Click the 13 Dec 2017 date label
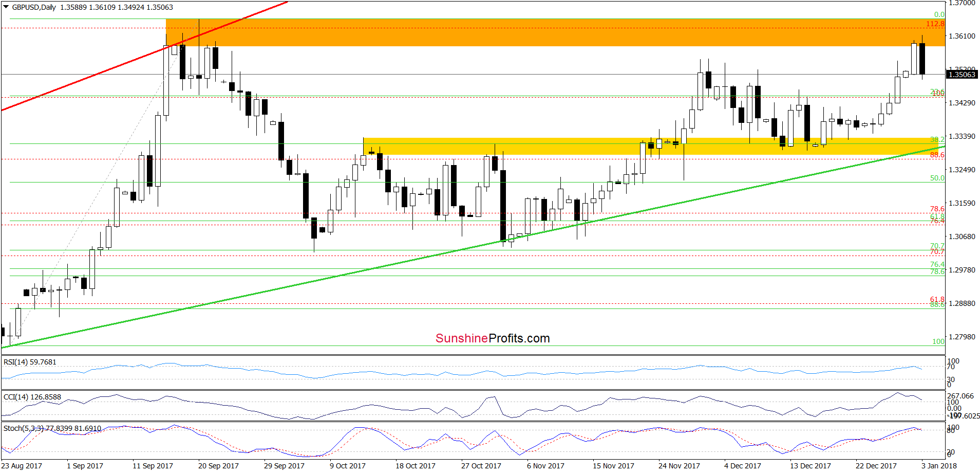 tap(811, 466)
